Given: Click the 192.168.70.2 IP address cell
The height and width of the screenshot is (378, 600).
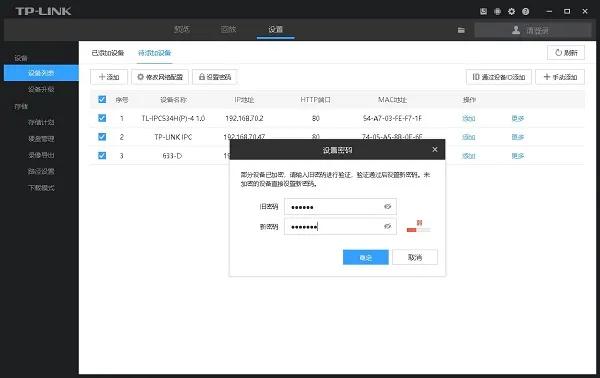Looking at the screenshot, I should point(244,118).
